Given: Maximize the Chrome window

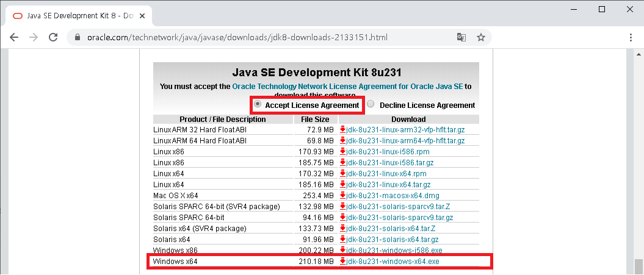Looking at the screenshot, I should [602, 9].
